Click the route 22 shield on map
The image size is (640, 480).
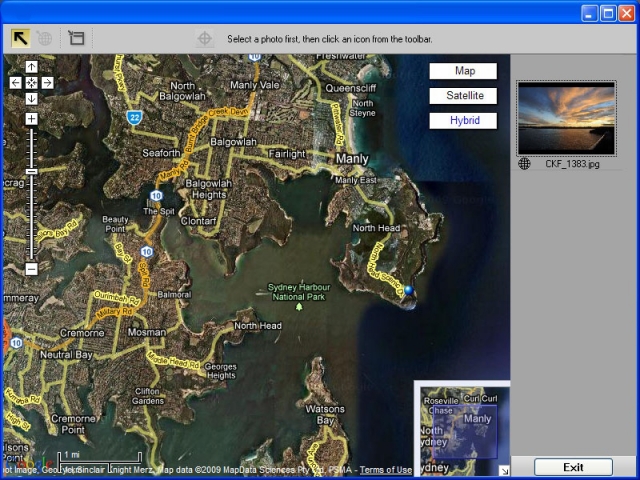tap(134, 118)
